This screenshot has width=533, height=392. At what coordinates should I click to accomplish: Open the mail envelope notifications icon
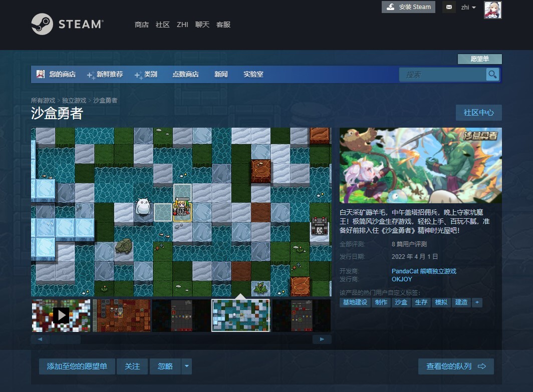point(449,7)
